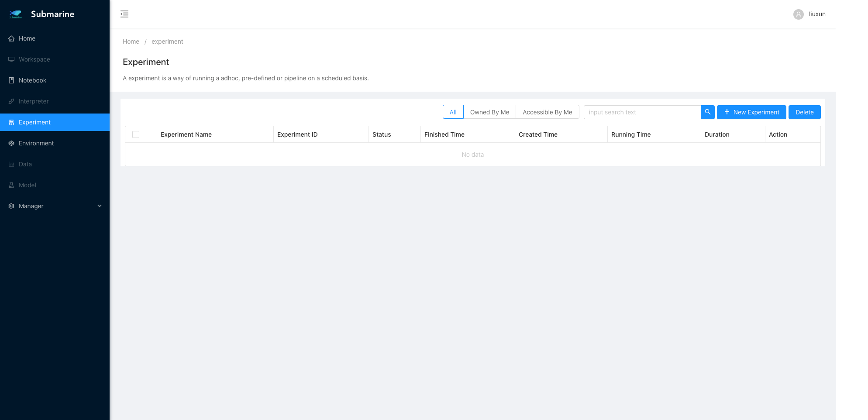
Task: Click the Submarine logo icon
Action: (x=15, y=14)
